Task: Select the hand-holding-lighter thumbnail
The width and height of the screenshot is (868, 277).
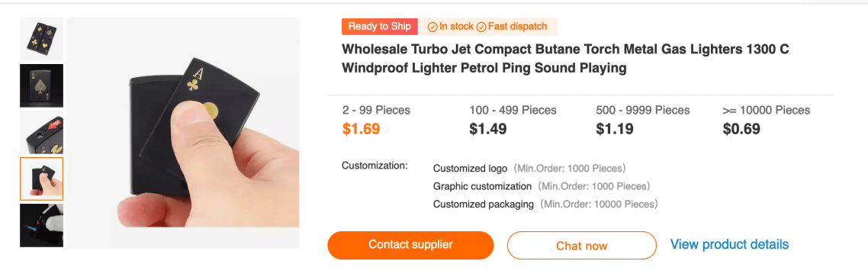Action: pyautogui.click(x=41, y=179)
